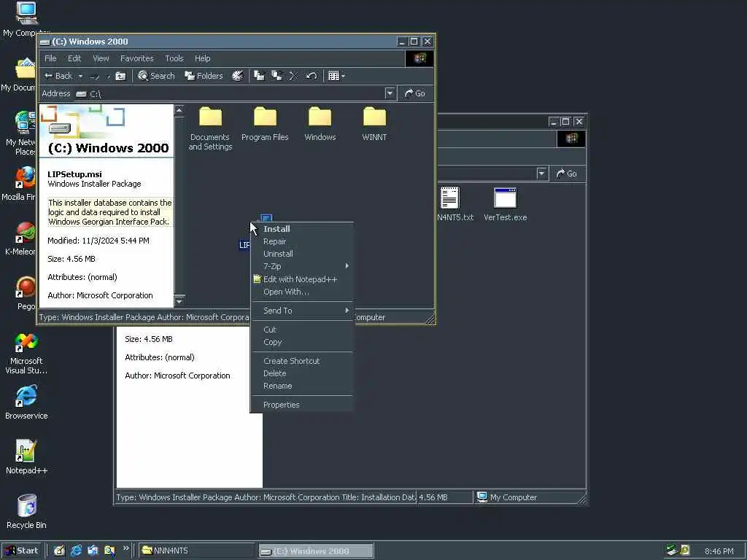The image size is (747, 560).
Task: Click the Forward arrow in the toolbar
Action: click(95, 76)
